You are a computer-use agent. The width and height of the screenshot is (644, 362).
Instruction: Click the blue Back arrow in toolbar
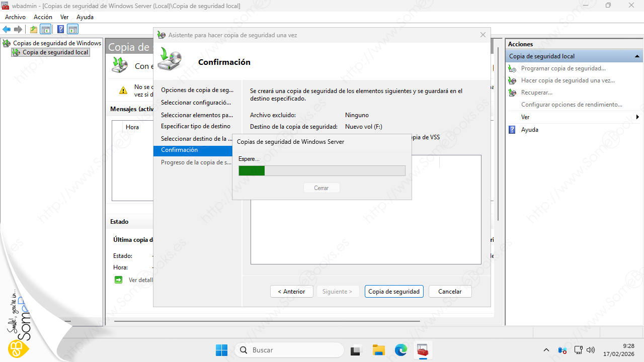[7, 30]
